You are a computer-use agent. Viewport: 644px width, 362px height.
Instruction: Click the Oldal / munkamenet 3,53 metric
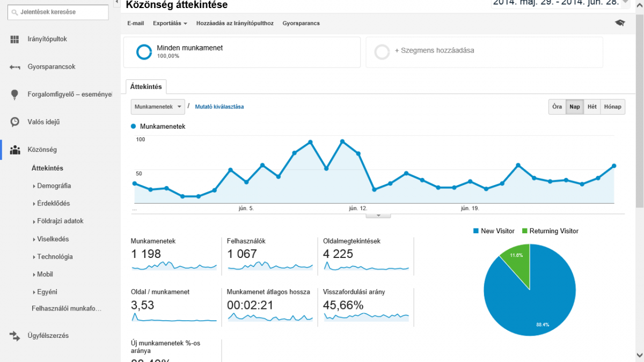point(174,305)
